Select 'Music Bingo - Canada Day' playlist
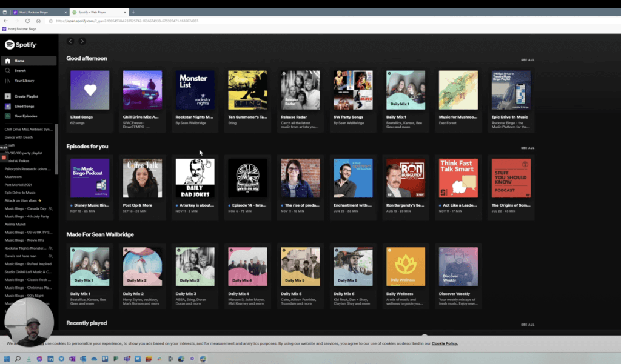The width and height of the screenshot is (621, 364). click(x=25, y=208)
